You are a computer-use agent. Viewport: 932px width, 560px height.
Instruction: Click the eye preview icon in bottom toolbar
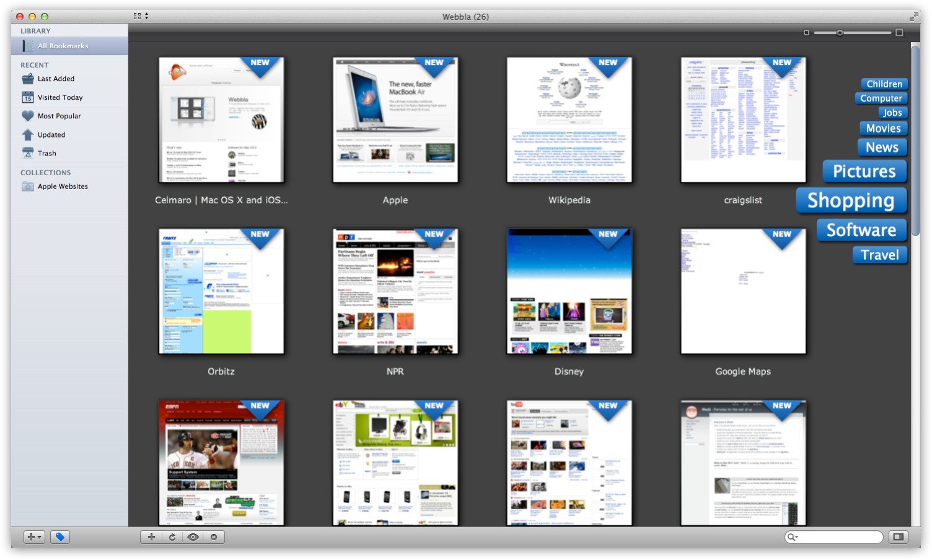(x=193, y=536)
